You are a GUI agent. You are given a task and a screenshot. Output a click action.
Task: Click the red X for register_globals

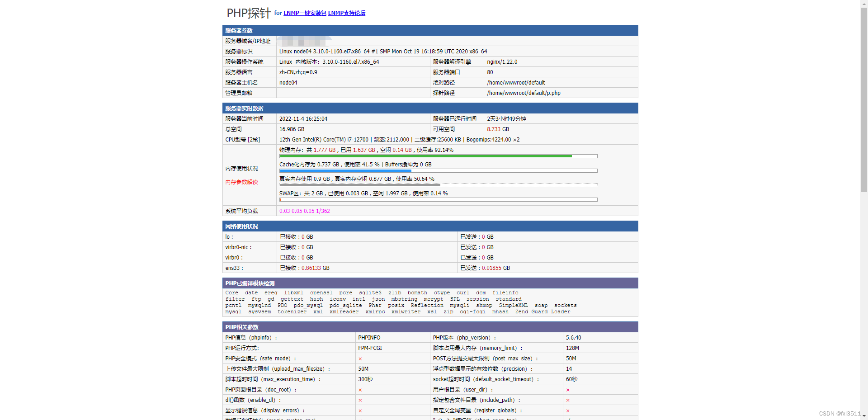click(x=568, y=411)
